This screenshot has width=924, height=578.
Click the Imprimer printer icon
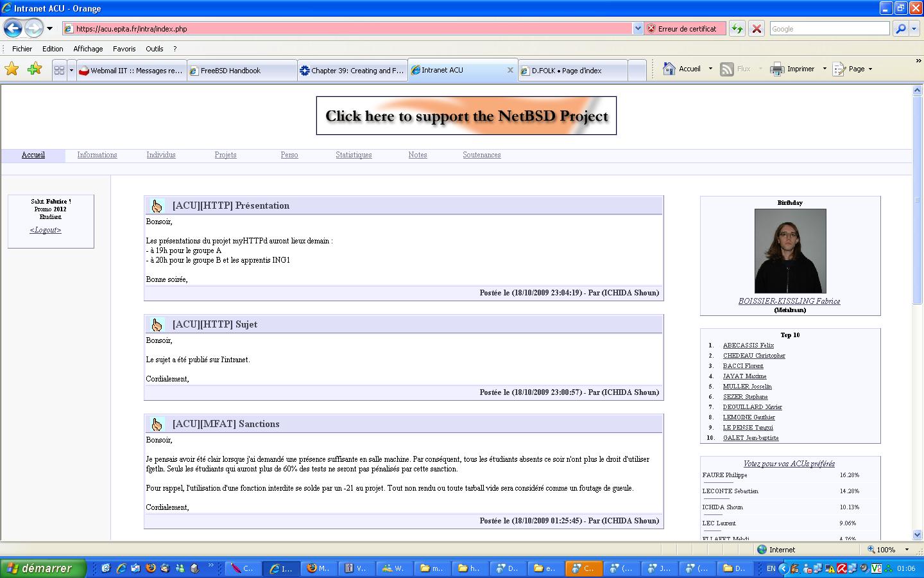pos(777,69)
